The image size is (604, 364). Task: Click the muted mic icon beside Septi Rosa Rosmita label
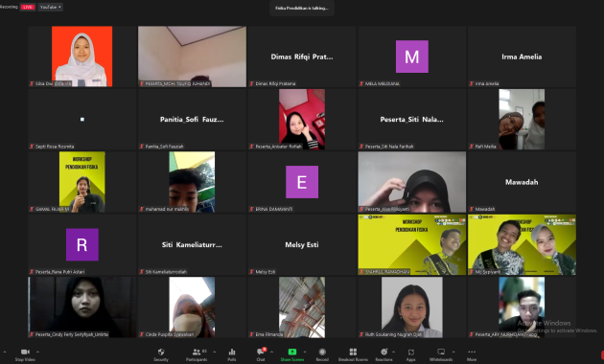point(32,147)
